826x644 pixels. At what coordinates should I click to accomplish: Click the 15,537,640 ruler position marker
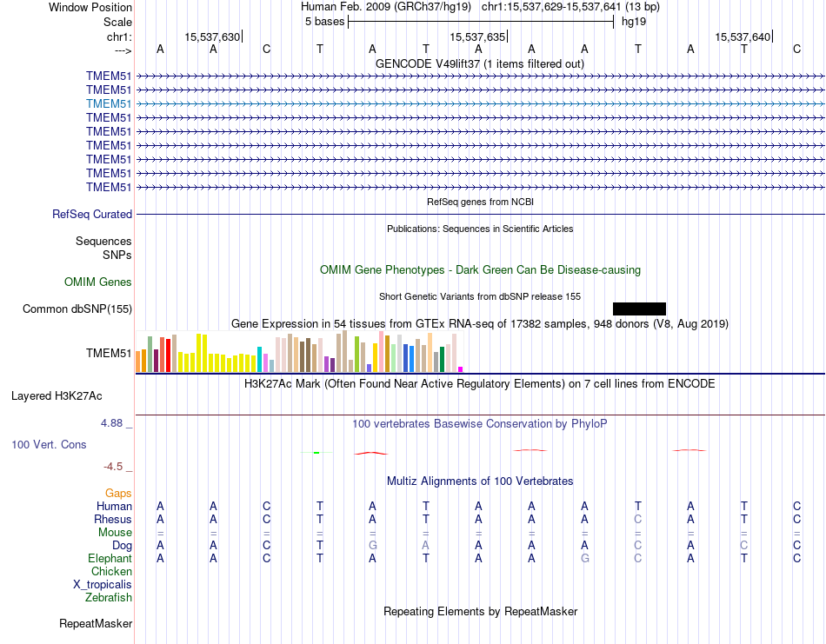(x=743, y=37)
